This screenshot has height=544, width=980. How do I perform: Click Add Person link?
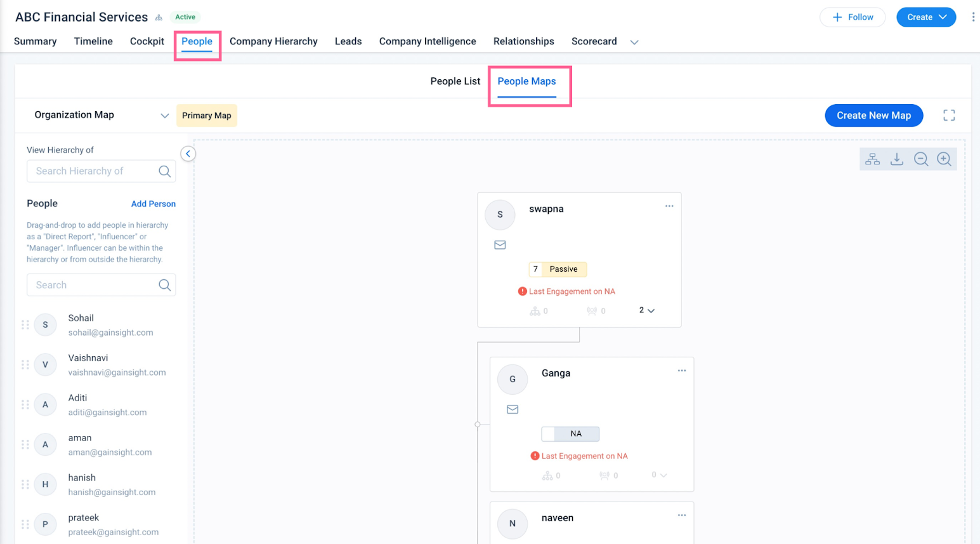[x=154, y=204]
